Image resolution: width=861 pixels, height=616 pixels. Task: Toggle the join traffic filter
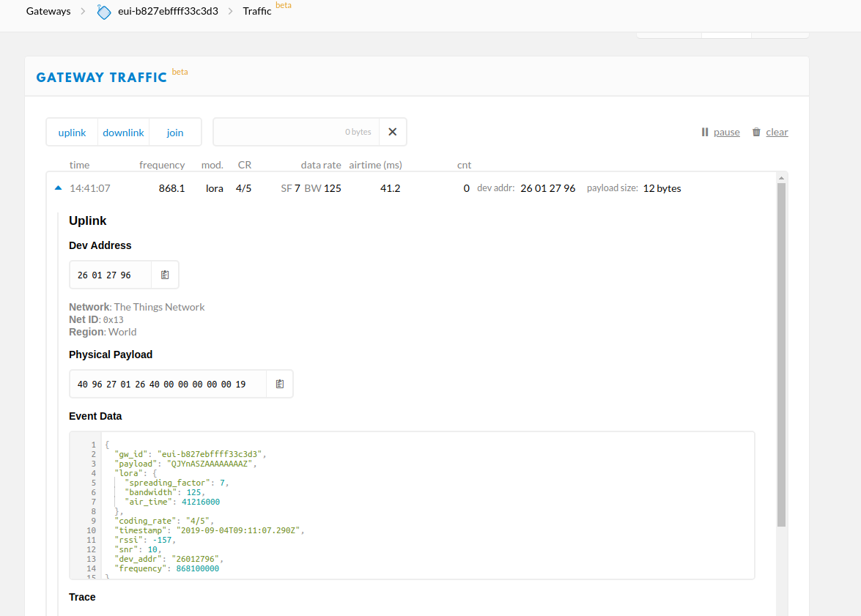pyautogui.click(x=175, y=133)
